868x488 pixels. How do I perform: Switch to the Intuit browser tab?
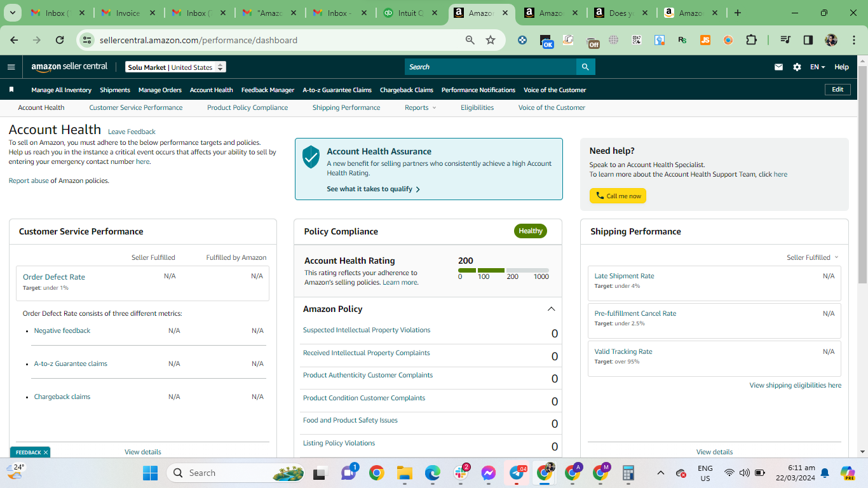[x=412, y=13]
